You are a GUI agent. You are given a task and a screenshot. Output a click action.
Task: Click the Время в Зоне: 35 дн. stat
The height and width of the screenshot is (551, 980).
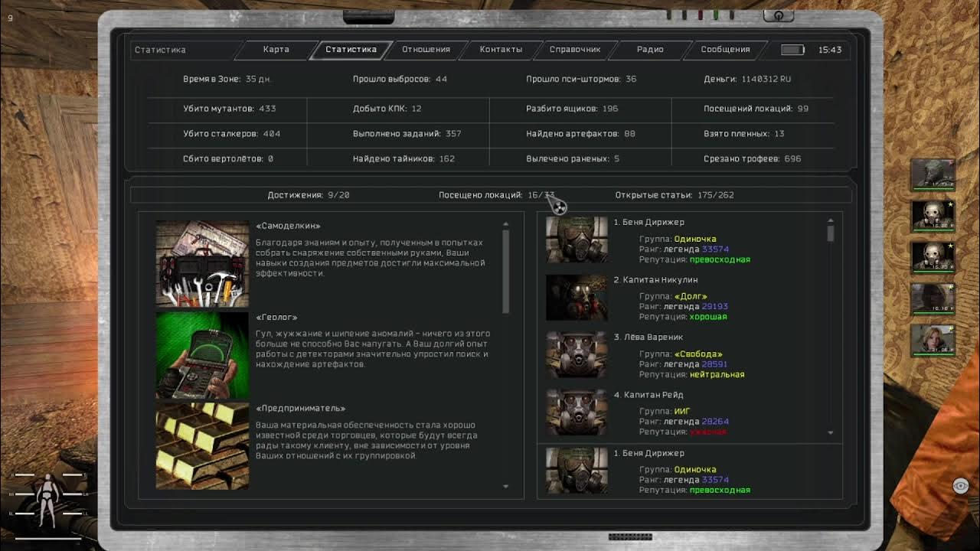pos(227,79)
